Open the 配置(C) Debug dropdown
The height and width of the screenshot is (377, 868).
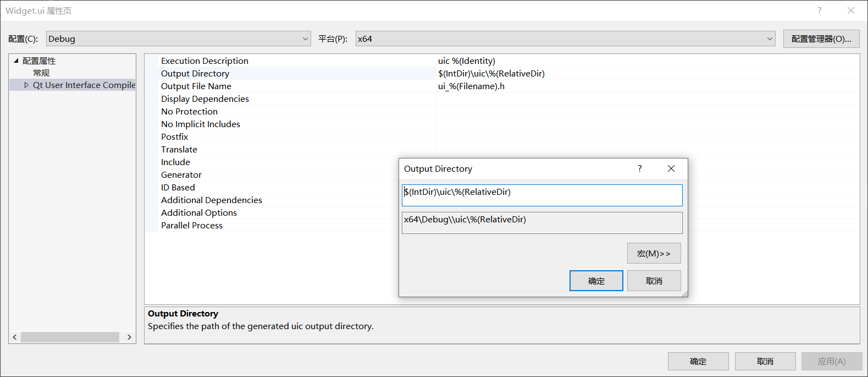[x=179, y=39]
